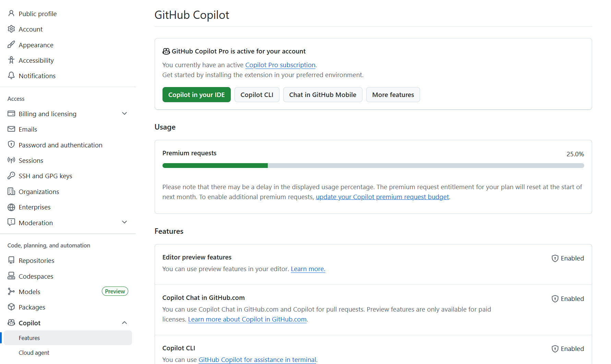This screenshot has height=364, width=611.
Task: Click the Notifications bell icon
Action: 11,75
